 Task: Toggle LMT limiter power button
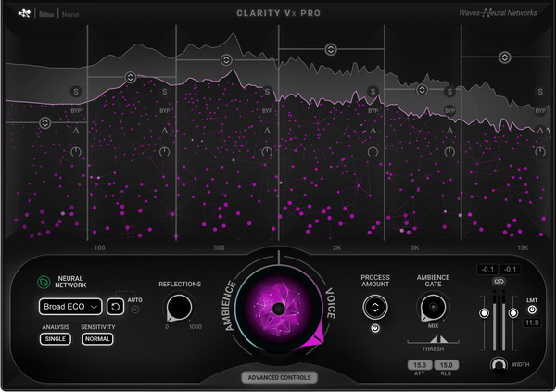531,310
